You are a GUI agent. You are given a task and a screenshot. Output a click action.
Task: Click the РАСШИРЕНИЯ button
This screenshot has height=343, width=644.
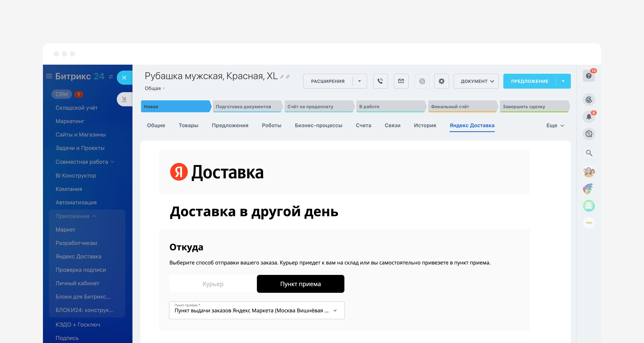coord(328,81)
